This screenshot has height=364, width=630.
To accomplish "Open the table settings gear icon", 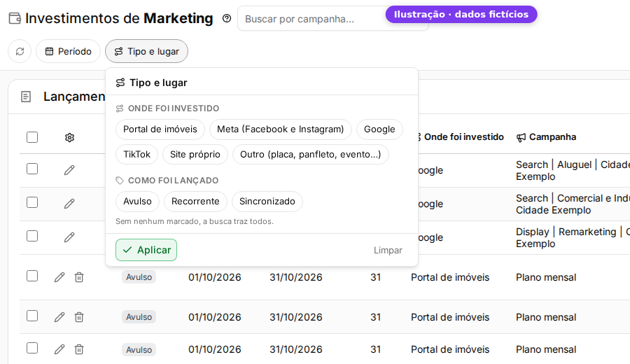I will [x=69, y=138].
